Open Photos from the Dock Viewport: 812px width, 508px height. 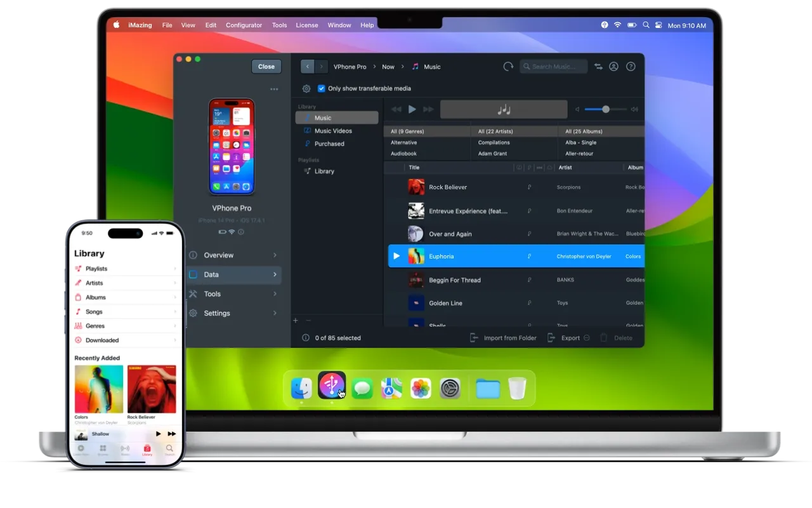point(421,388)
